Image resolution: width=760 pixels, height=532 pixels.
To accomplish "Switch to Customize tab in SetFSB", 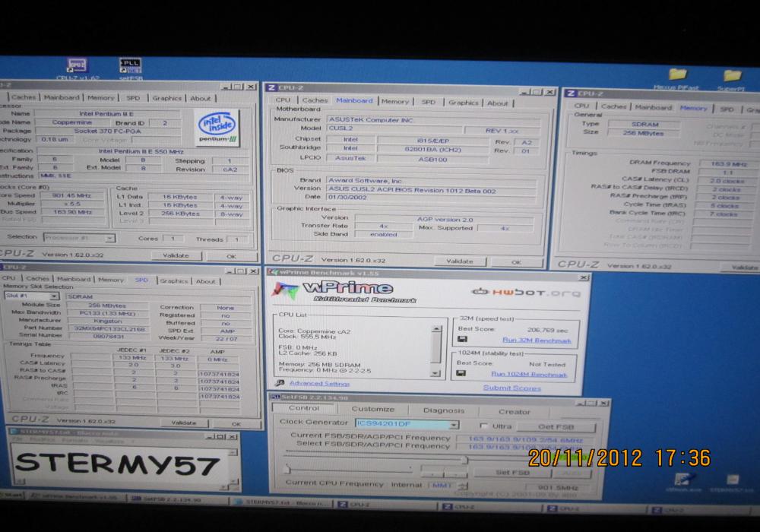I will pyautogui.click(x=372, y=409).
